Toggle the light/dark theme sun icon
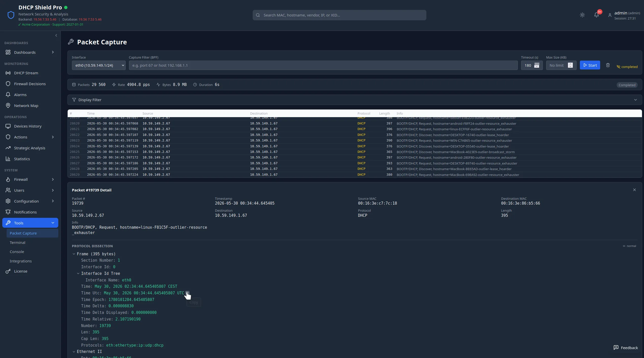Image resolution: width=644 pixels, height=358 pixels. [582, 15]
